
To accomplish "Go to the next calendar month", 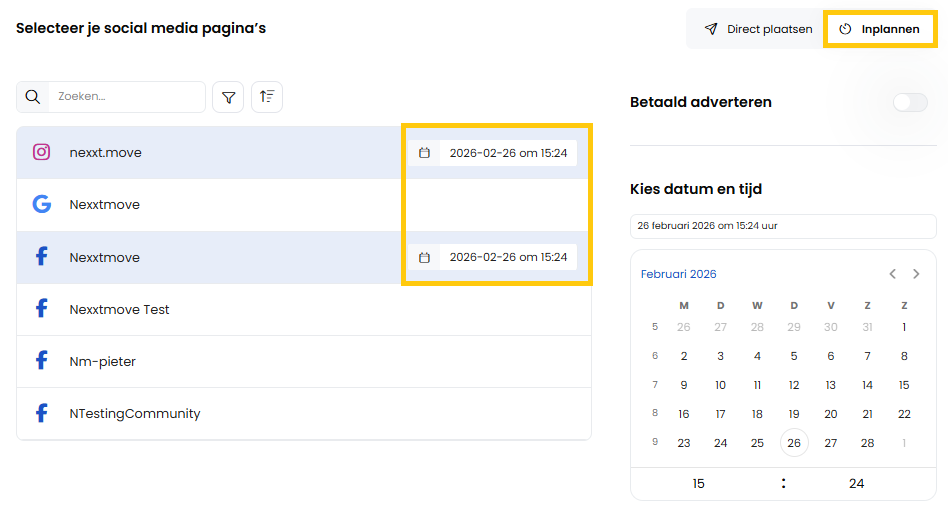I will 916,274.
